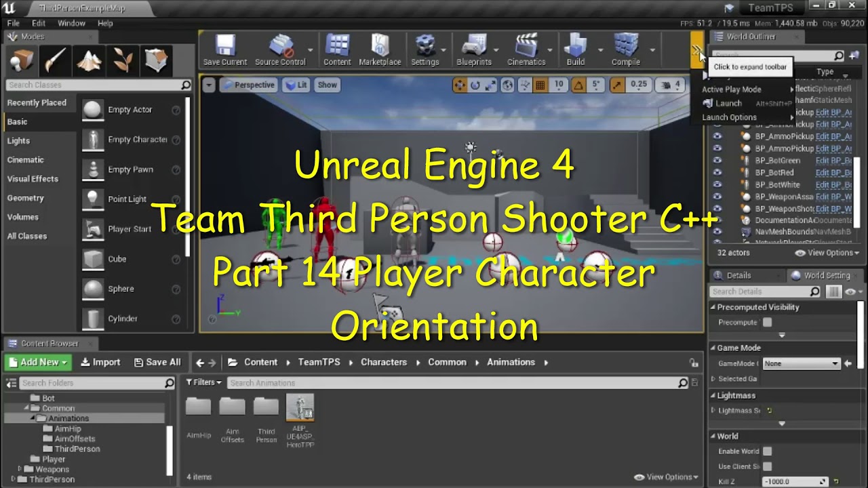Image resolution: width=868 pixels, height=488 pixels.
Task: Expand the Selected GameMode row
Action: [x=713, y=379]
